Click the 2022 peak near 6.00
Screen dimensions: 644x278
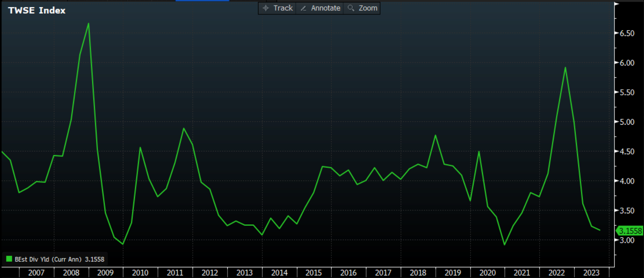(x=565, y=68)
